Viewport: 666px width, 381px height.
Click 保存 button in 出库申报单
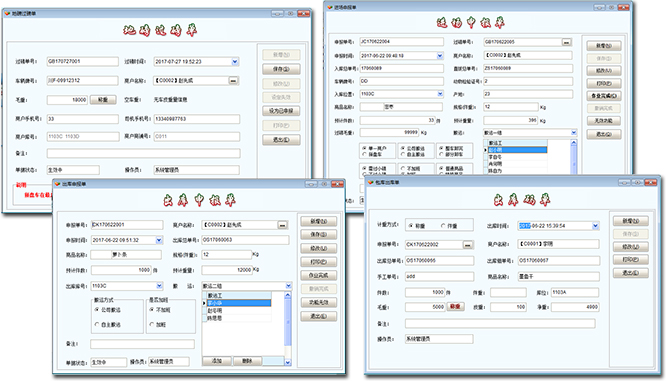click(319, 234)
